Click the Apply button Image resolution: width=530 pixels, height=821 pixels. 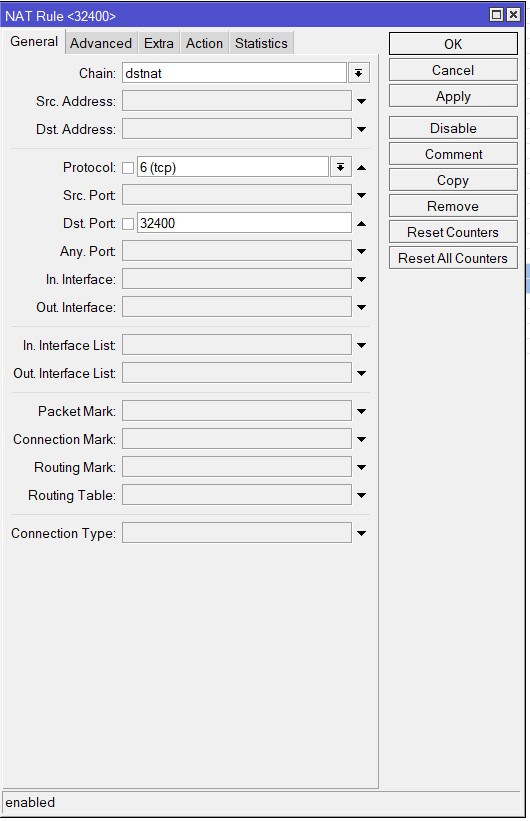pos(453,96)
